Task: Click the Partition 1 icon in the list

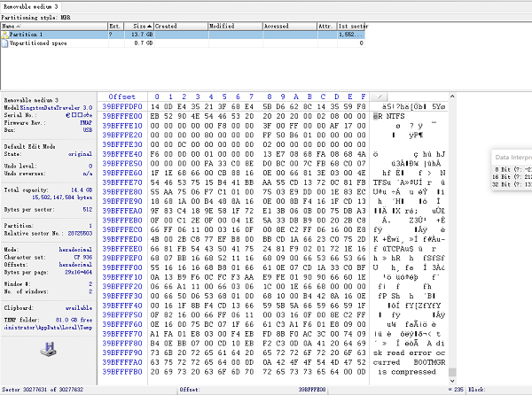Action: [4, 35]
